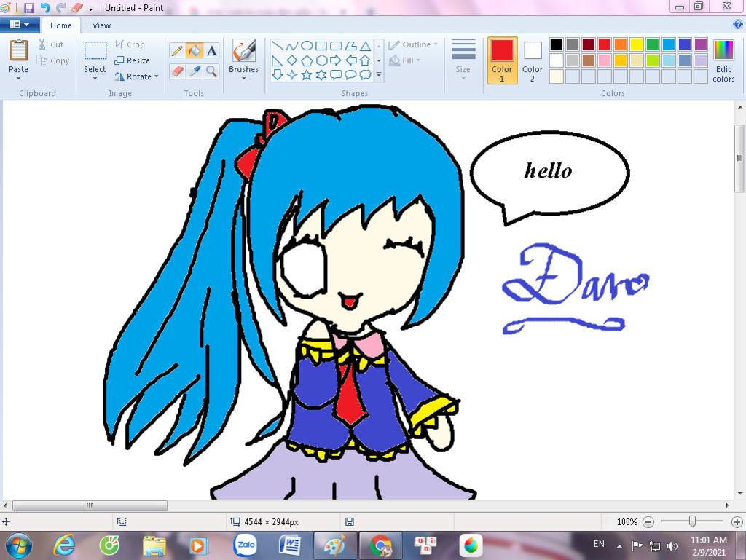Image resolution: width=746 pixels, height=560 pixels.
Task: Click the Paste clipboard icon
Action: [18, 50]
